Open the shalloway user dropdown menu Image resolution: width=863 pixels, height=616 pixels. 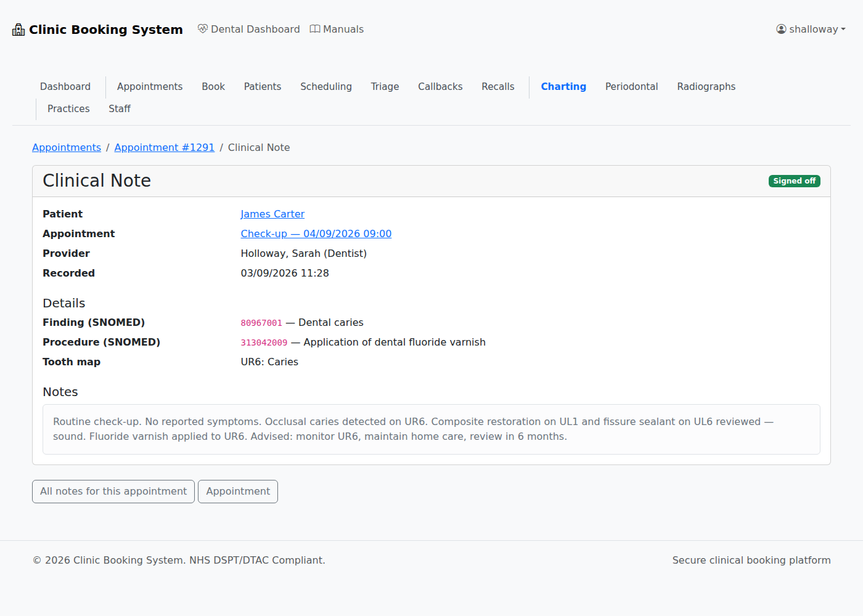[x=811, y=29]
